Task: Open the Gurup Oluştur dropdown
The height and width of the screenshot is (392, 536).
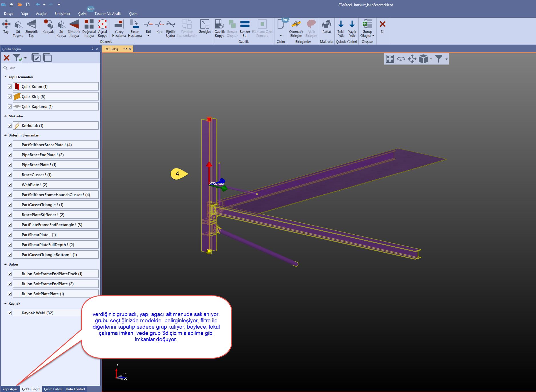Action: [x=367, y=29]
